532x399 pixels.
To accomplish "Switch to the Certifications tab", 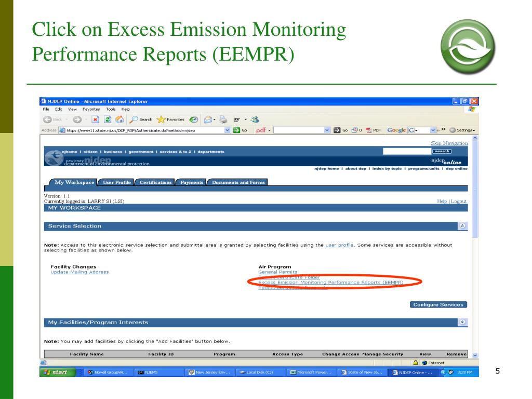I will tap(155, 182).
